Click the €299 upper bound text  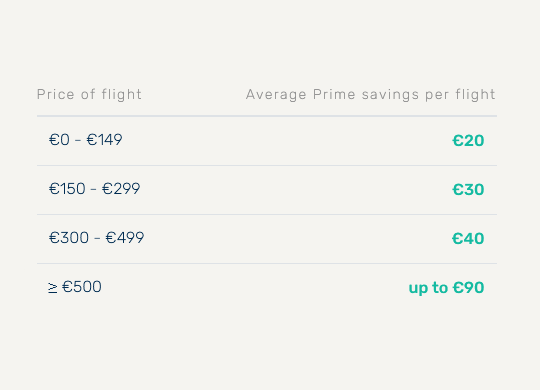(121, 189)
